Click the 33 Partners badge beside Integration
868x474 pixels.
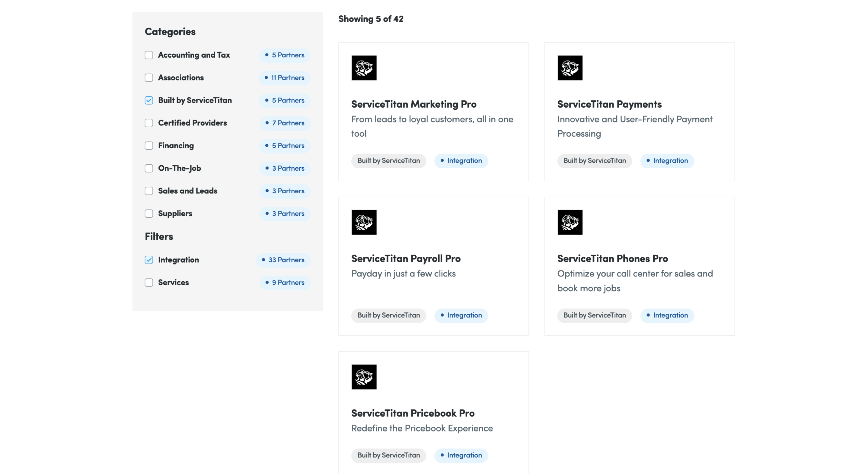(283, 260)
